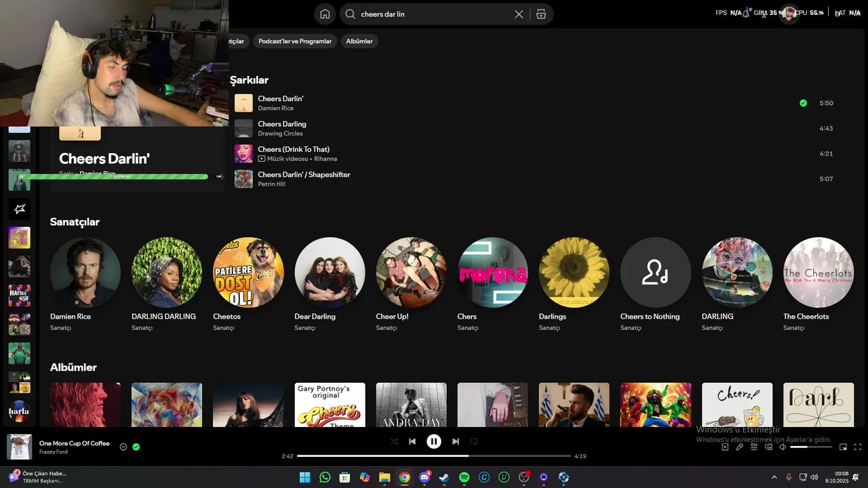Open 'One More Cup Of Coffee' track title
868x488 pixels.
(x=74, y=443)
